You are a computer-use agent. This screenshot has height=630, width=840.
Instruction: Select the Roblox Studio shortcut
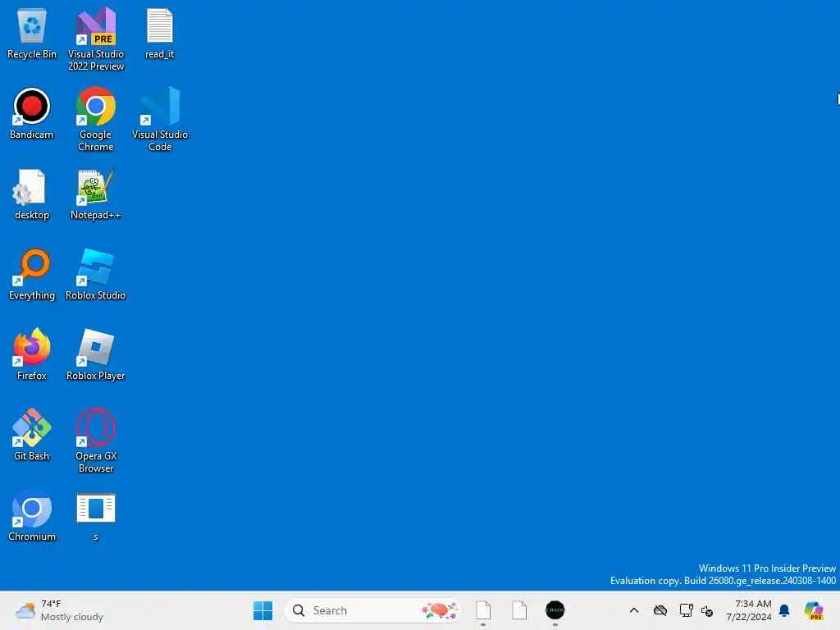pos(96,275)
